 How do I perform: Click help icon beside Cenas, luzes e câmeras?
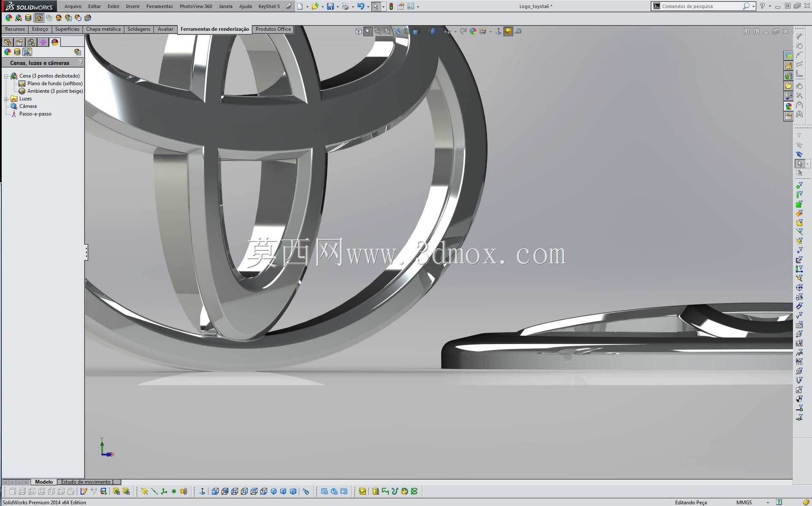(x=80, y=62)
